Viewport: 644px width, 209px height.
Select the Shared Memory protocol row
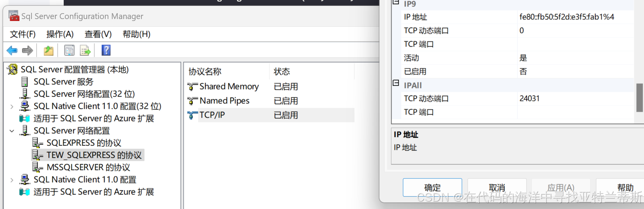tap(270, 86)
